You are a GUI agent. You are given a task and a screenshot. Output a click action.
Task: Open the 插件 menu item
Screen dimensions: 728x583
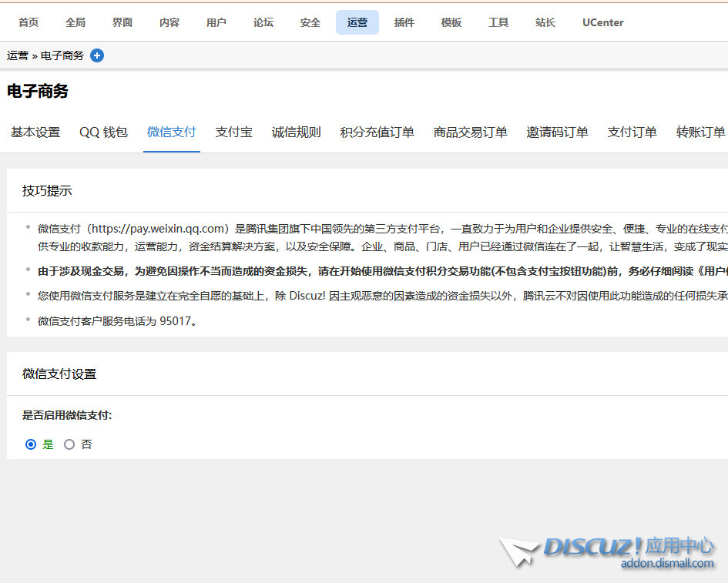(404, 22)
